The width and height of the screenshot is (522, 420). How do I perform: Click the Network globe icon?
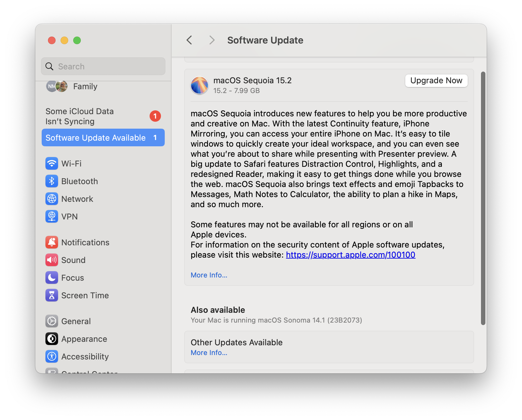(52, 199)
